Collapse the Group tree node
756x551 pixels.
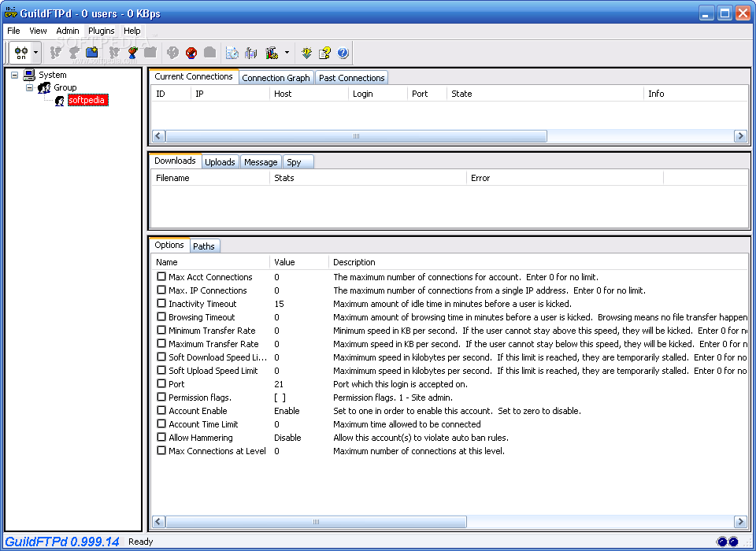[29, 87]
